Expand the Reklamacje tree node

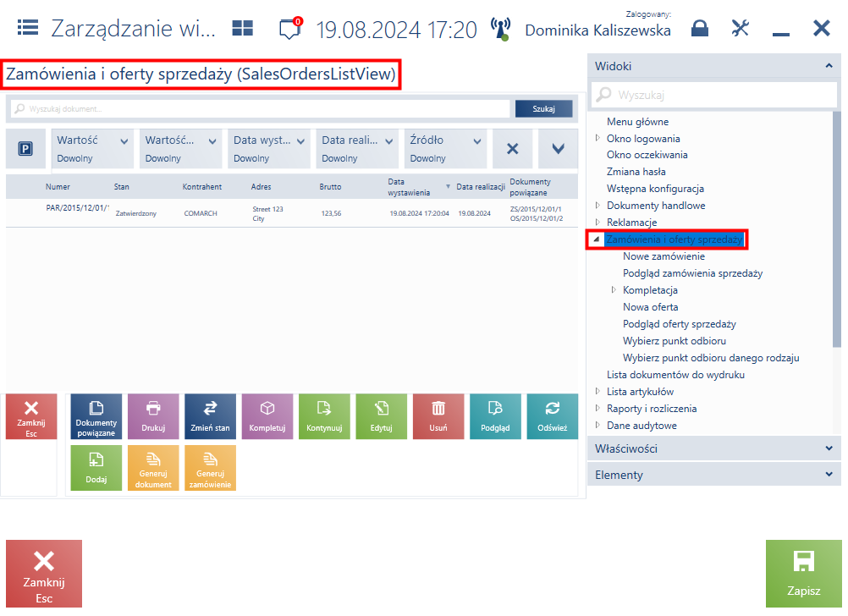597,222
